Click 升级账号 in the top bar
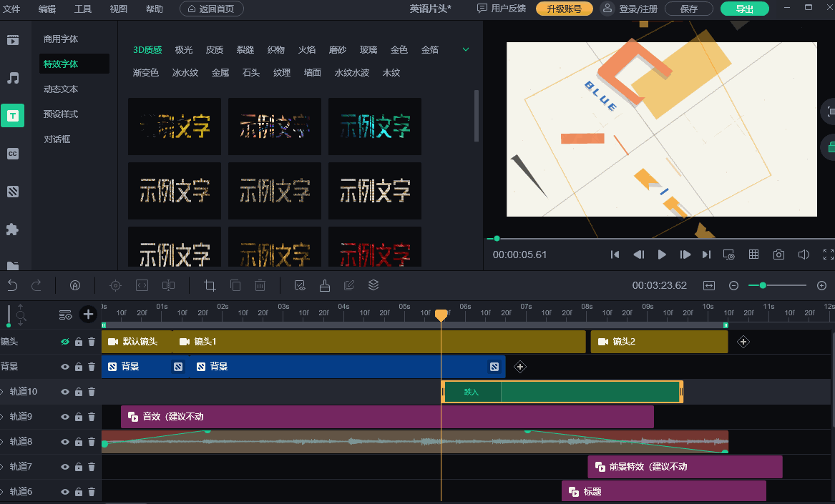The width and height of the screenshot is (835, 504). pyautogui.click(x=565, y=9)
